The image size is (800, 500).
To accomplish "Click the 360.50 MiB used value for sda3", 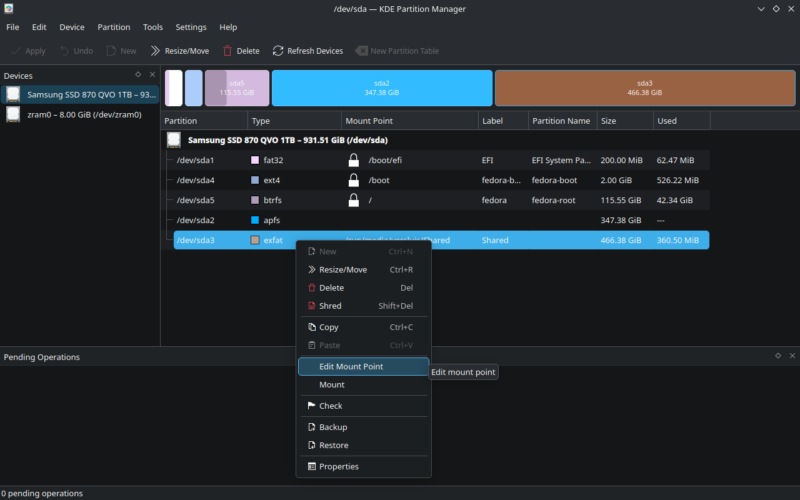I will [x=678, y=240].
